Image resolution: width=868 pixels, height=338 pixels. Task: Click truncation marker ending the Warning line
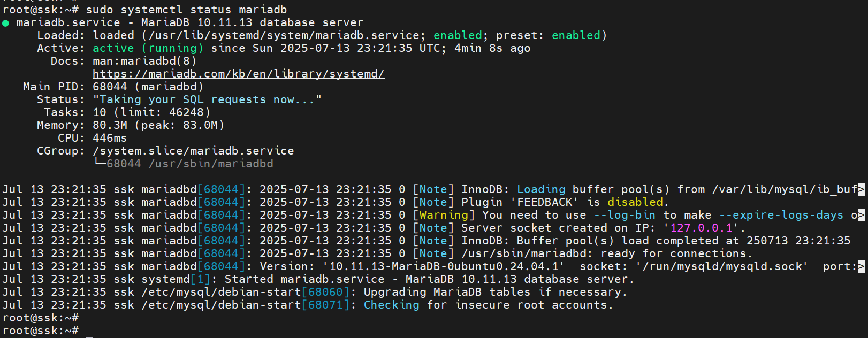[x=861, y=215]
